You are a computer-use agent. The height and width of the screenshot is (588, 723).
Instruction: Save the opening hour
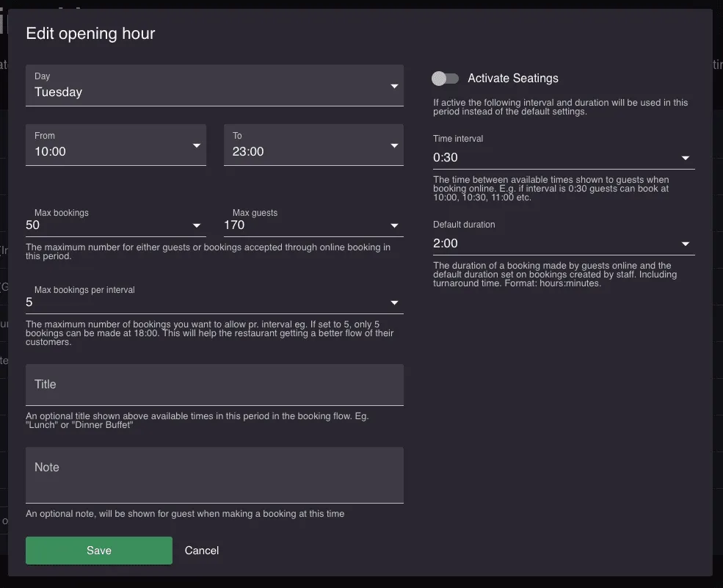(99, 550)
